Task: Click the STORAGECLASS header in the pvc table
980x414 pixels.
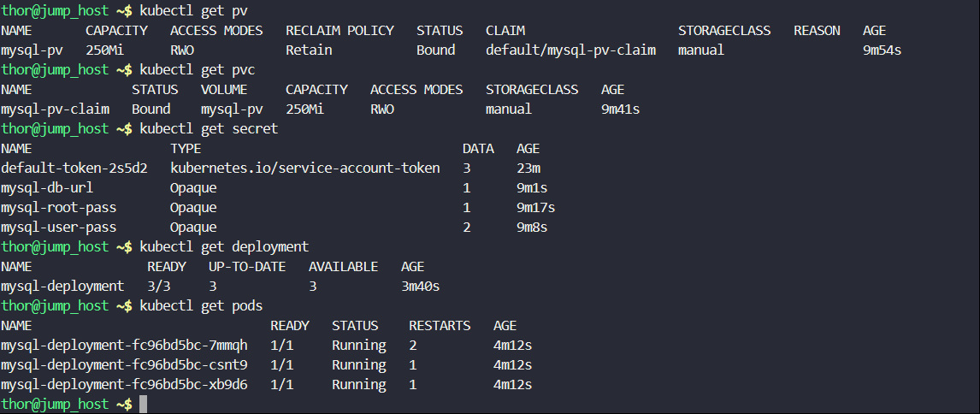Action: click(x=531, y=89)
